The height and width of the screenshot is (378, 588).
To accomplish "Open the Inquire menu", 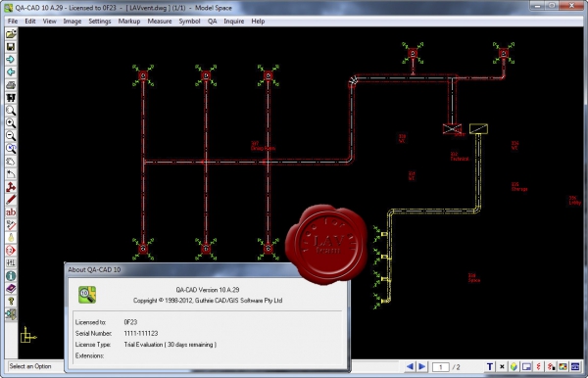I will (x=233, y=22).
